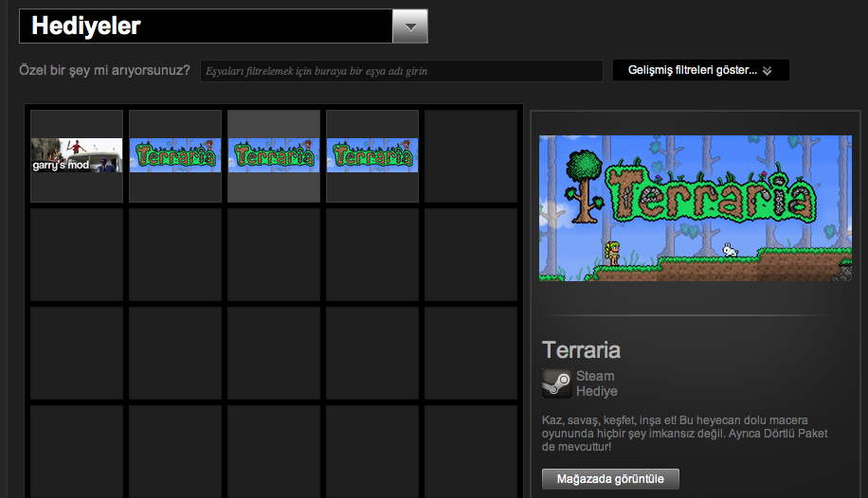Screen dimensions: 868x498
Task: Click Mağazada görüntüle store button
Action: pos(610,479)
